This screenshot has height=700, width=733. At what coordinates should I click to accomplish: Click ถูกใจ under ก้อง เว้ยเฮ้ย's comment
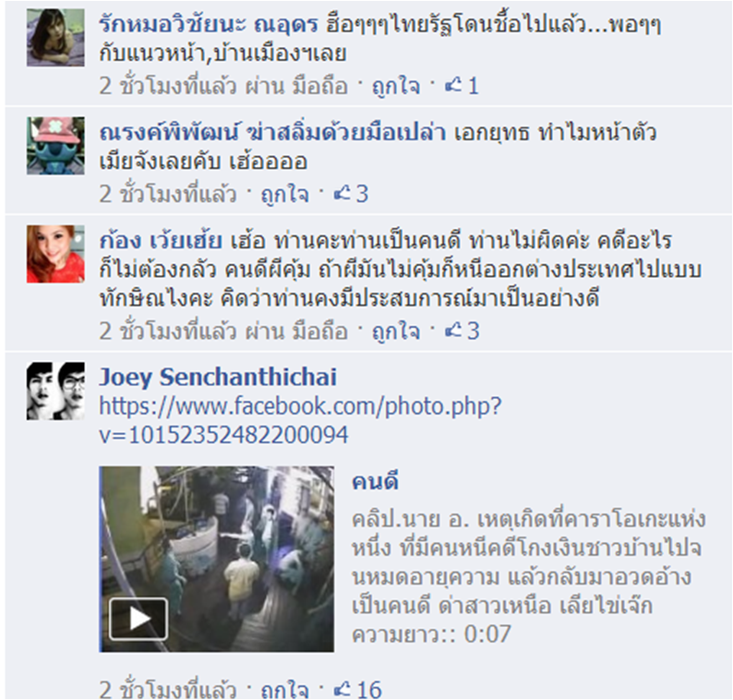point(395,331)
